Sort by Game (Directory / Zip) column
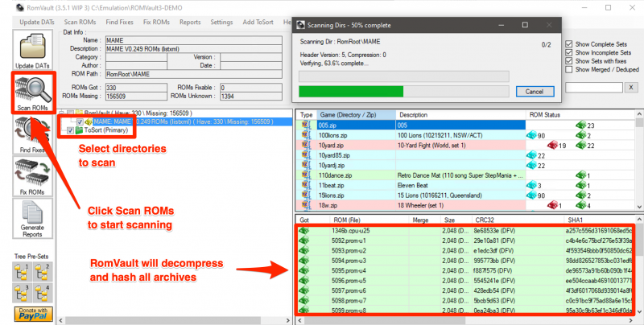This screenshot has width=644, height=325. coord(357,115)
